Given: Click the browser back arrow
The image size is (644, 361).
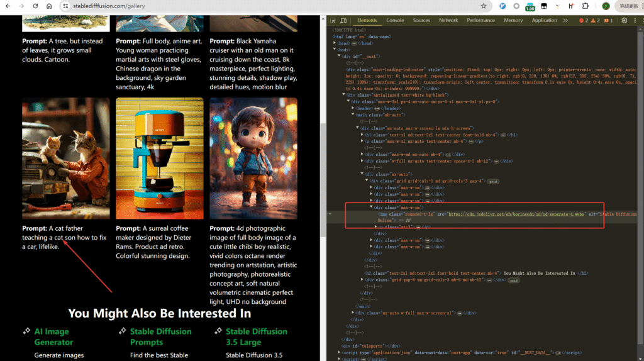Looking at the screenshot, I should point(8,6).
